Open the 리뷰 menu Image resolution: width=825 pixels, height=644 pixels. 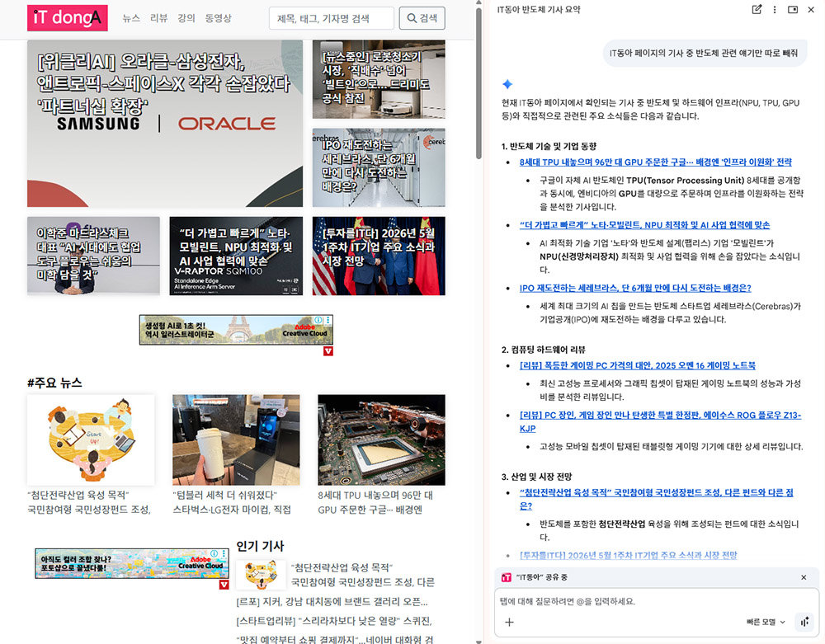click(158, 18)
